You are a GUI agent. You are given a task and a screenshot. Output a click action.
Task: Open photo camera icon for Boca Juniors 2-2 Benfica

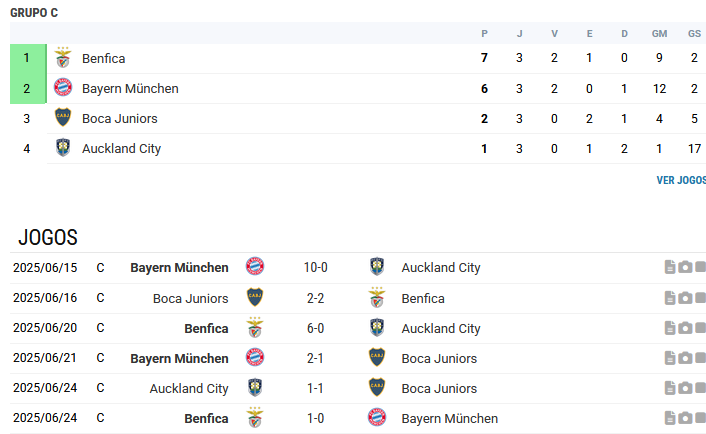click(x=685, y=298)
